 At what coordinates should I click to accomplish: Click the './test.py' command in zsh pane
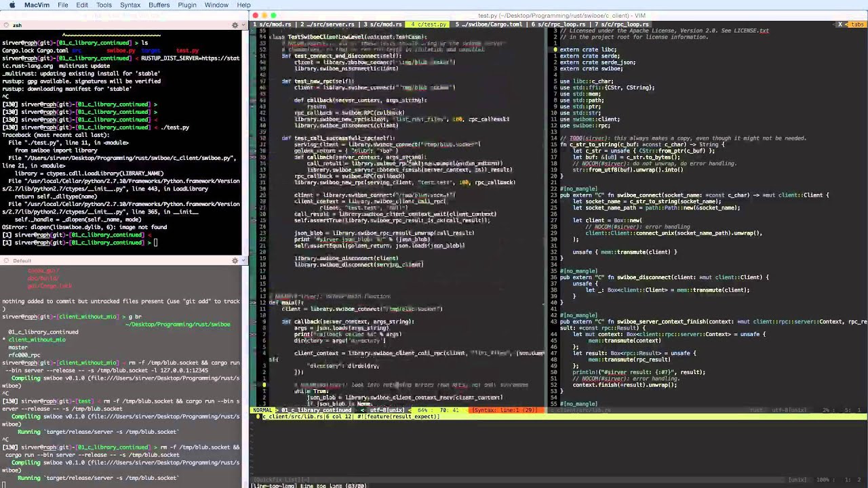click(x=175, y=127)
